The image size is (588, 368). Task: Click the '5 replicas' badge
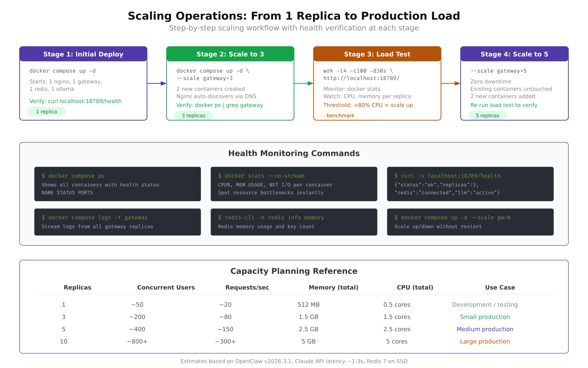tap(487, 116)
